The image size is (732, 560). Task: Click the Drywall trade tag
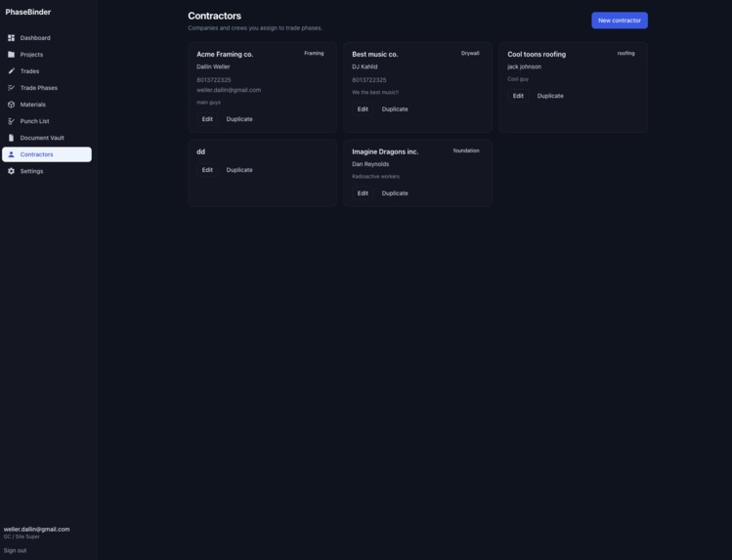coord(470,53)
